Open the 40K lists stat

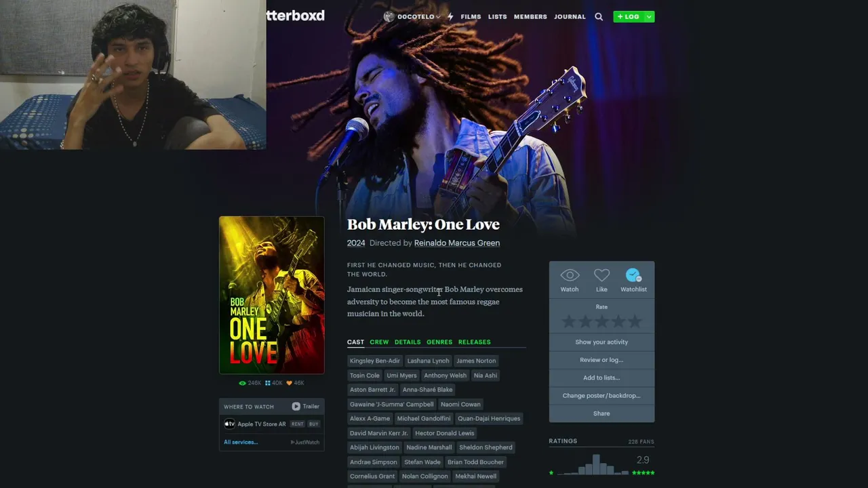pos(274,383)
